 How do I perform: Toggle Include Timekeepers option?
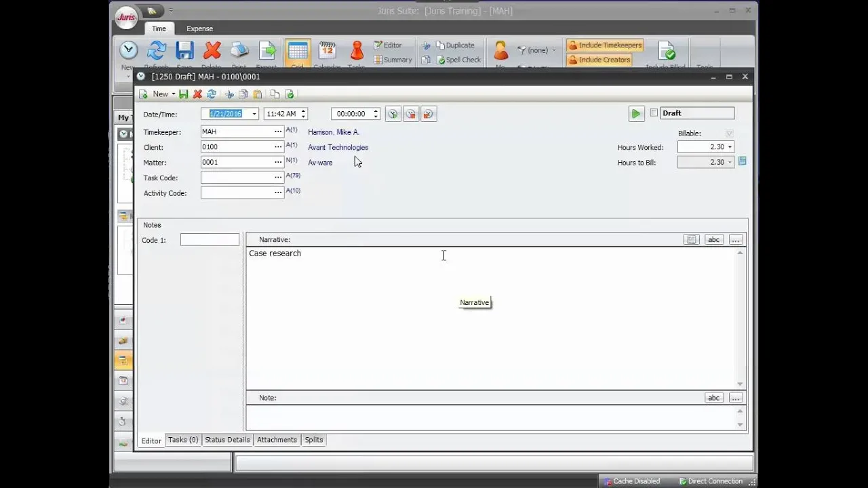[605, 45]
